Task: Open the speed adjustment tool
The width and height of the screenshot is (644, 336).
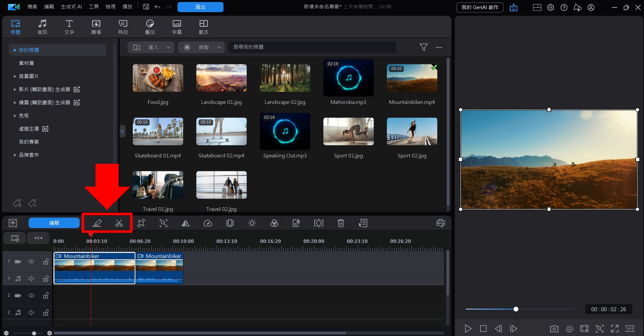Action: [x=208, y=223]
